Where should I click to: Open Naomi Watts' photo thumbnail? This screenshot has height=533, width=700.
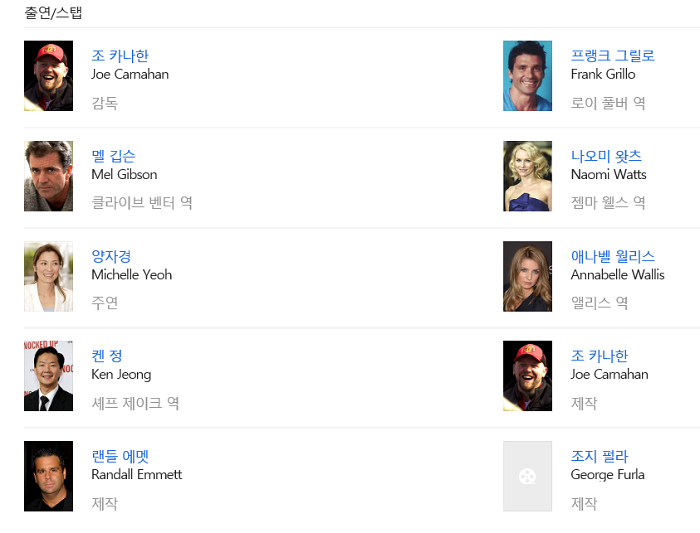[527, 176]
